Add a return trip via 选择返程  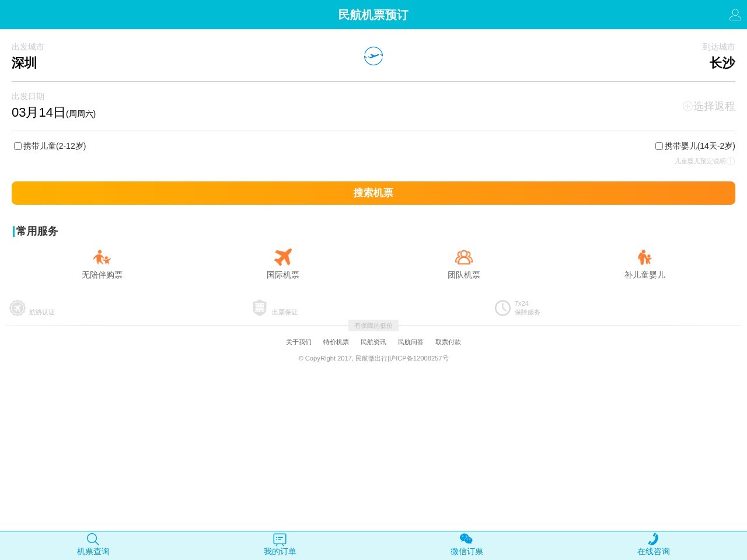coord(708,106)
